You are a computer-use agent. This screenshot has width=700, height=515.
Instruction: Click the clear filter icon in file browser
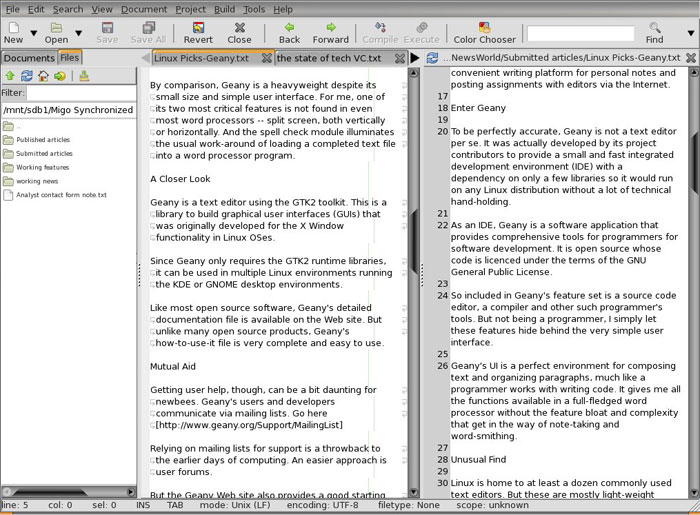pos(84,76)
